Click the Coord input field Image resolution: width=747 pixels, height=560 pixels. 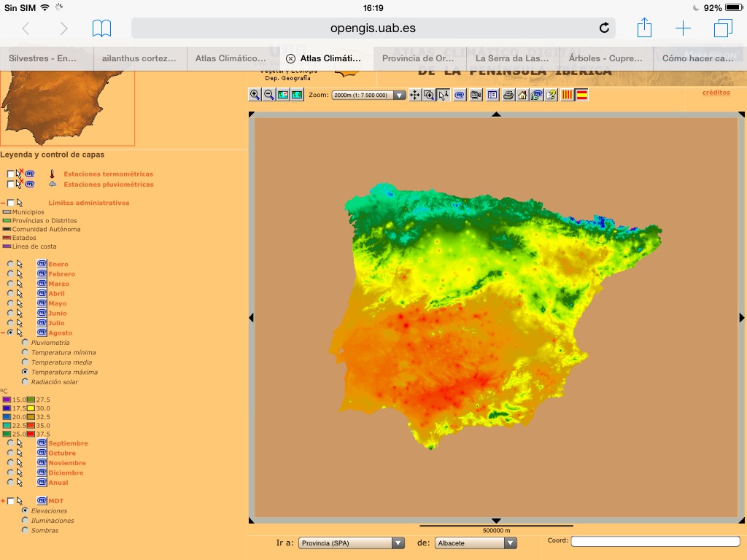click(655, 541)
